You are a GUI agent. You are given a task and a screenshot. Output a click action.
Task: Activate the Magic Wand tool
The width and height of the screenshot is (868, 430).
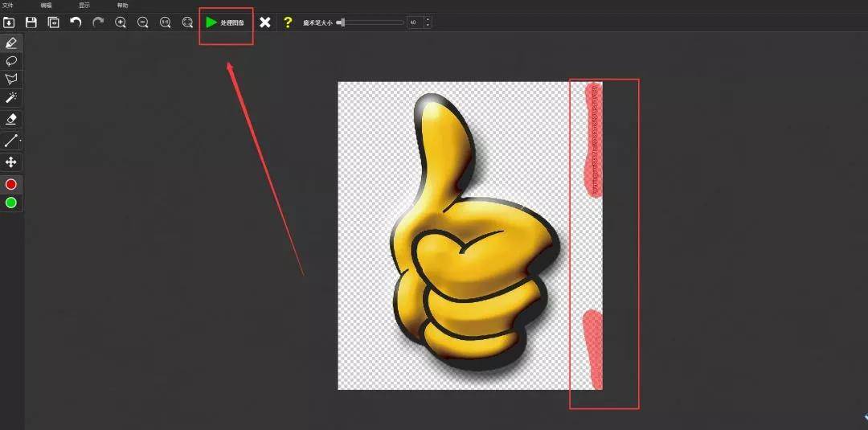[11, 97]
